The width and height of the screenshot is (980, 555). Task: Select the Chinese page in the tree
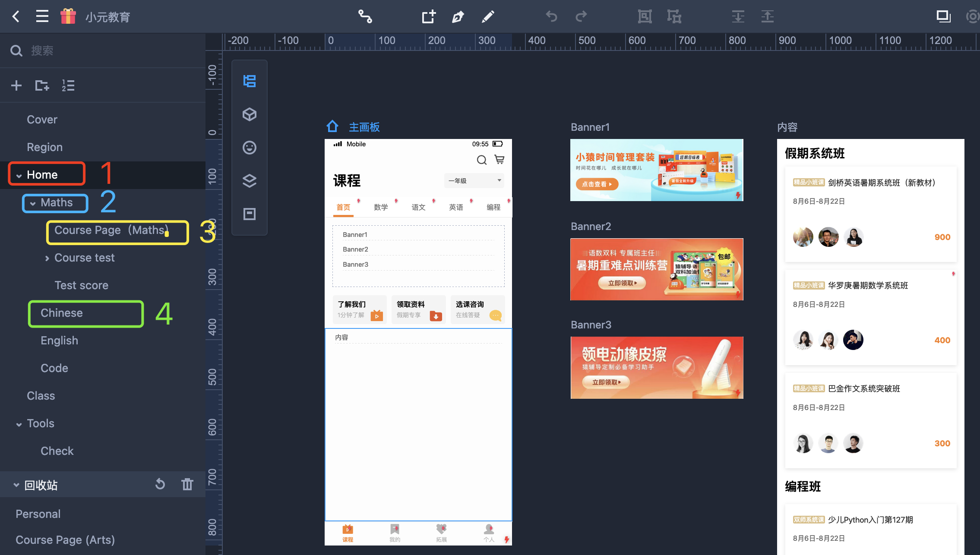(x=62, y=313)
